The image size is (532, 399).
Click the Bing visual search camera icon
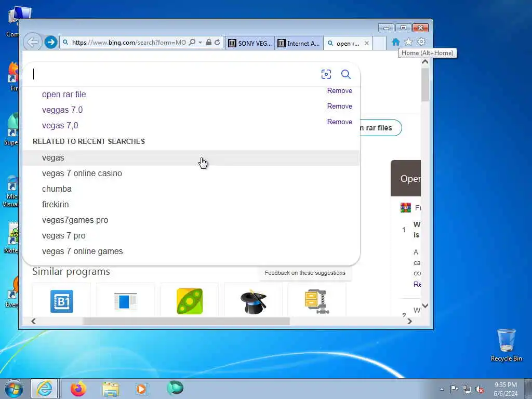coord(326,74)
